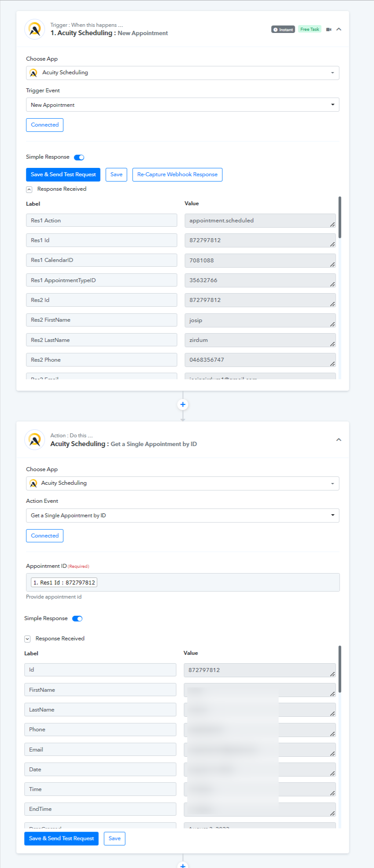Toggle Simple Response in the action step
This screenshot has width=374, height=868.
click(77, 619)
